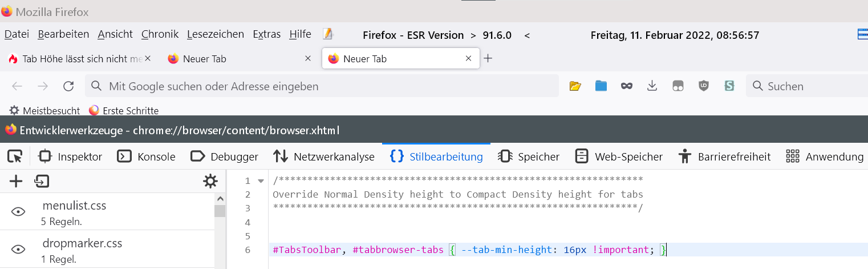Viewport: 868px width, 269px height.
Task: Open the Lesezeichen menu
Action: 215,34
